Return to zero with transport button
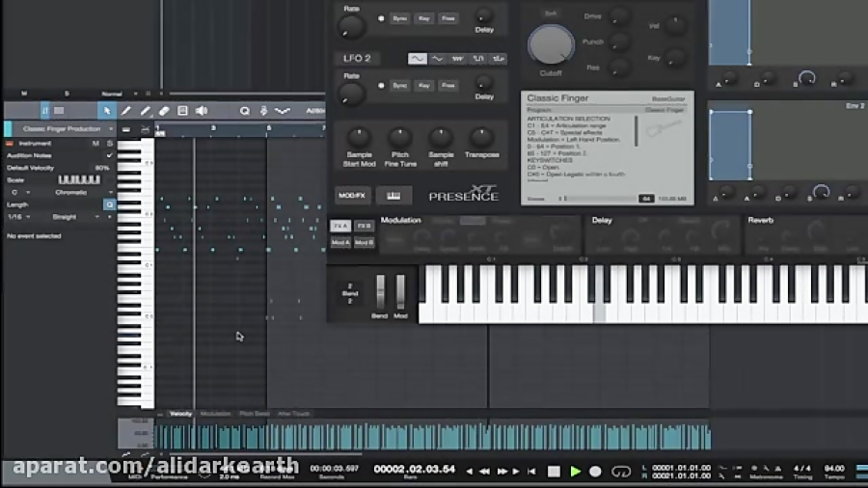The image size is (868, 488). coord(531,472)
